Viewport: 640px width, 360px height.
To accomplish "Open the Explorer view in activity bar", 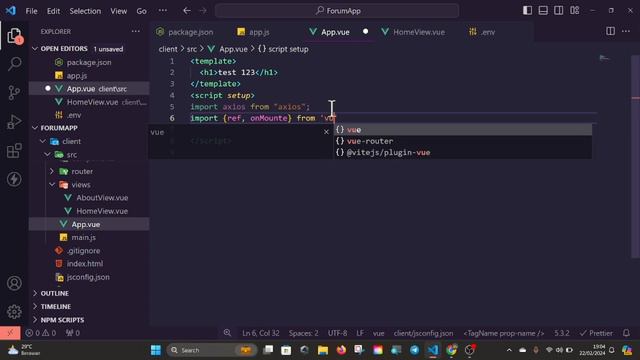I will 14,36.
